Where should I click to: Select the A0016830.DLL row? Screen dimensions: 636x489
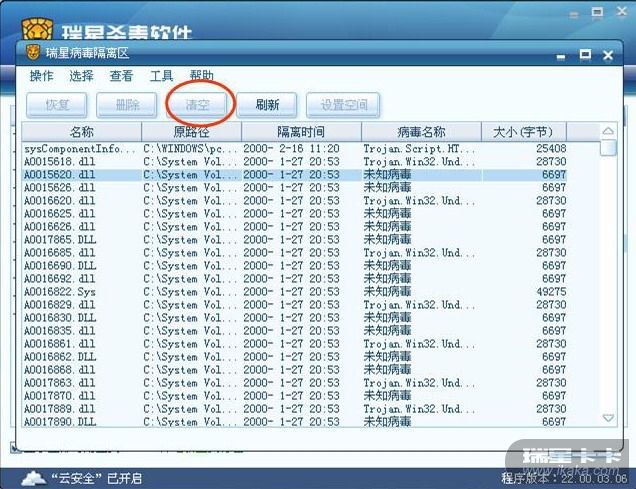point(294,317)
